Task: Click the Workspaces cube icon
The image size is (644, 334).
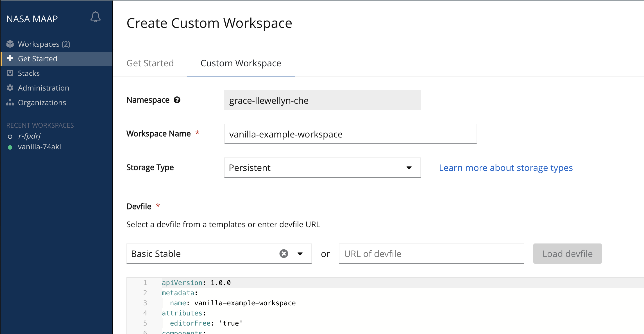Action: tap(10, 44)
